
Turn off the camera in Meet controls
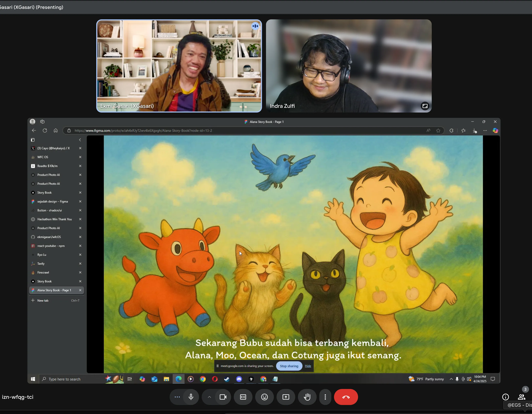[223, 397]
